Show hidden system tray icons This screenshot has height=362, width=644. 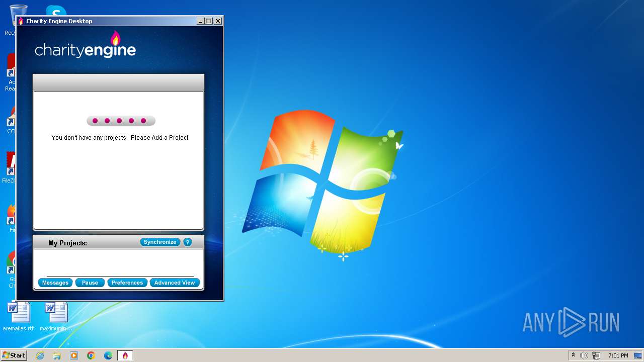pos(573,355)
